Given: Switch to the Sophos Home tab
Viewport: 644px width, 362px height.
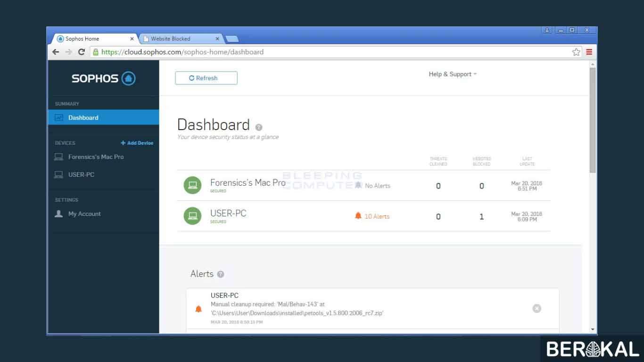Looking at the screenshot, I should pos(94,39).
